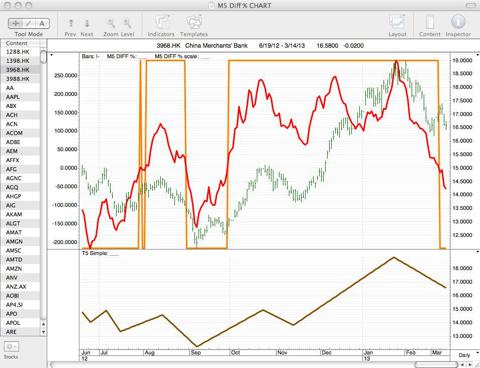Image resolution: width=480 pixels, height=368 pixels.
Task: Zoom in using the Zoom Level icon
Action: (127, 23)
